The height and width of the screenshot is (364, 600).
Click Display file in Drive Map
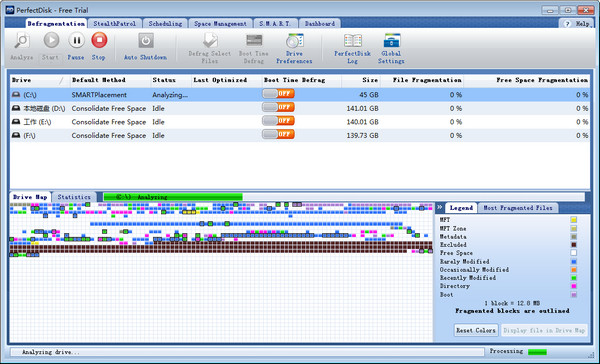tap(544, 330)
